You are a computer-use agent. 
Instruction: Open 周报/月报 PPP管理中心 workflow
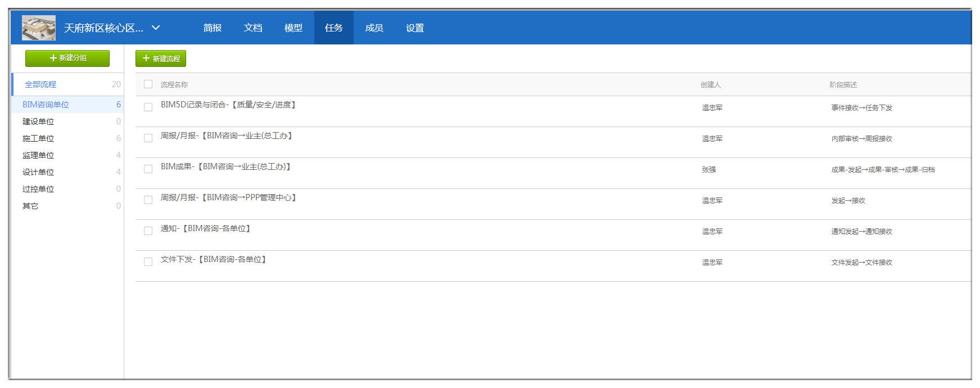point(229,198)
